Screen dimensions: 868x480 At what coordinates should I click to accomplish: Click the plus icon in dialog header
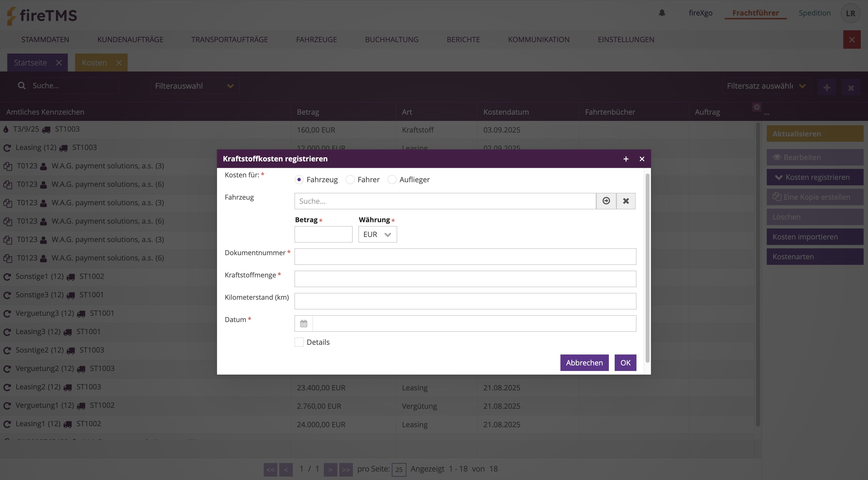coord(626,159)
